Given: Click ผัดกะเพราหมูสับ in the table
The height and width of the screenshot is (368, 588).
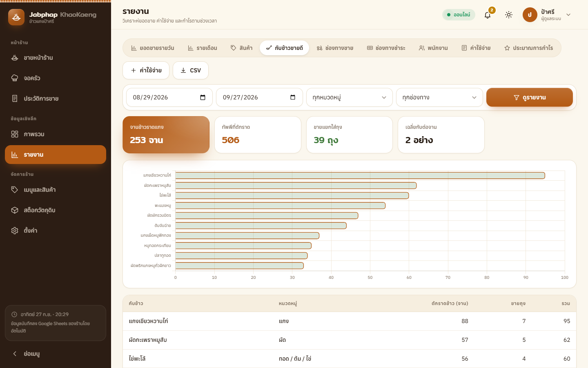Looking at the screenshot, I should [x=148, y=340].
